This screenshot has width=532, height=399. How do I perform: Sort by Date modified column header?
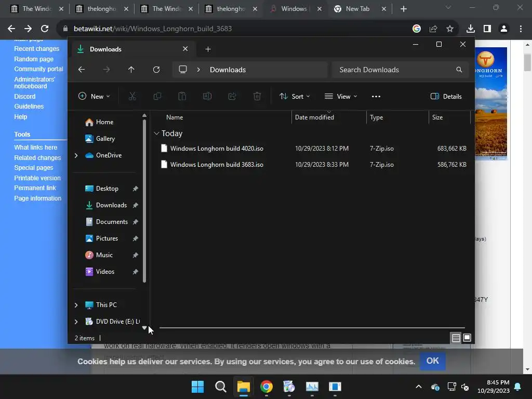[329, 117]
